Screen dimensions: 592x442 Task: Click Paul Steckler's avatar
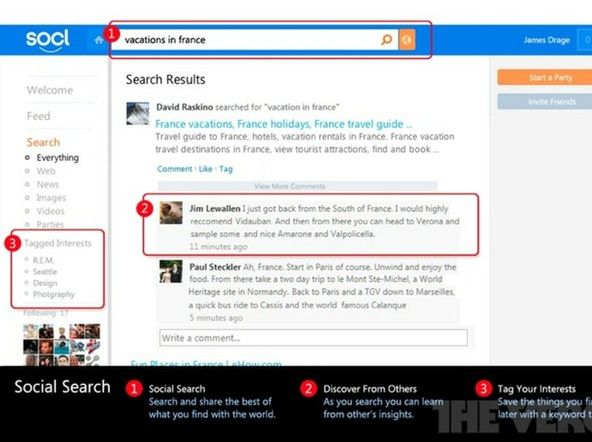(171, 271)
